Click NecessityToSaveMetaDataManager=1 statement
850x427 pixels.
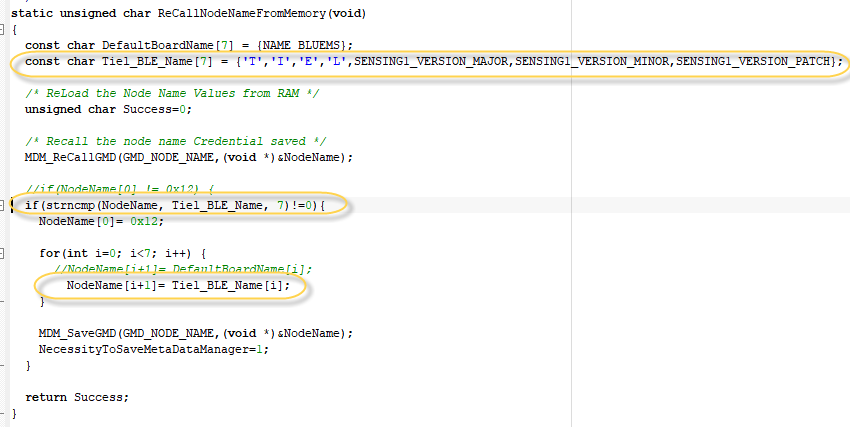coord(153,350)
